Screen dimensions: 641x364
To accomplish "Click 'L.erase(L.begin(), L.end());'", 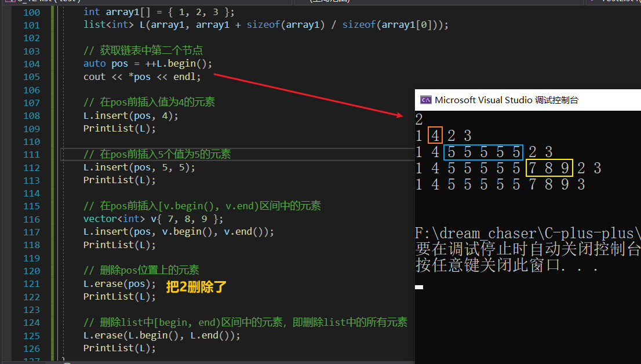I will click(162, 335).
